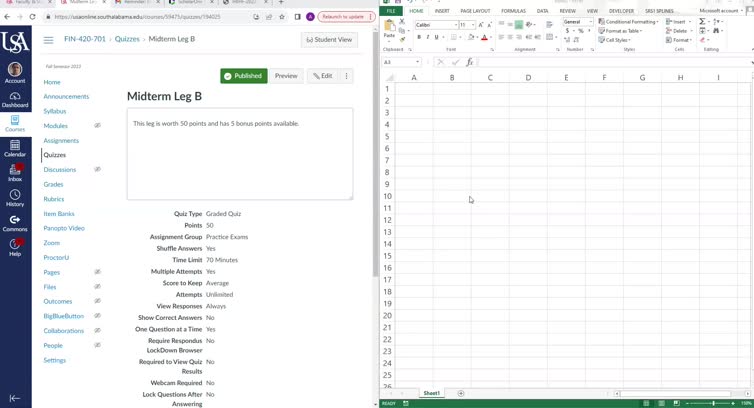Open the Calibri font name dropdown
The width and height of the screenshot is (754, 408).
tap(436, 25)
